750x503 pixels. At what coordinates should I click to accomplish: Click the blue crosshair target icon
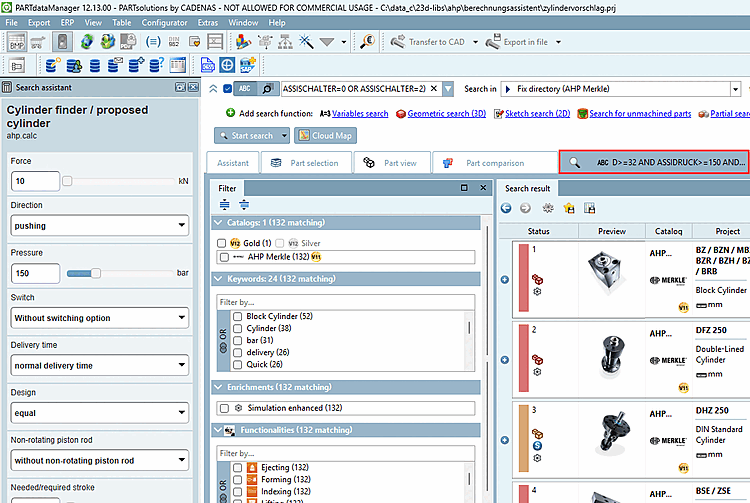tap(227, 65)
